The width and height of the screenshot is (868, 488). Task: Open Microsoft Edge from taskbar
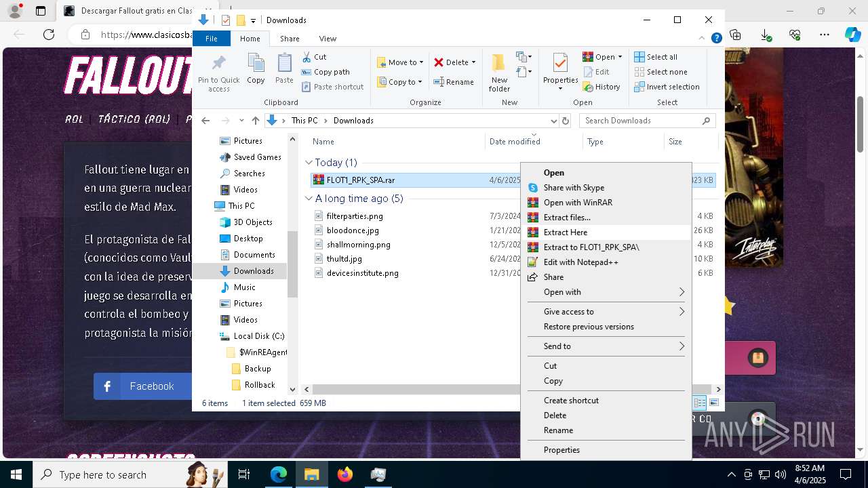[x=279, y=474]
